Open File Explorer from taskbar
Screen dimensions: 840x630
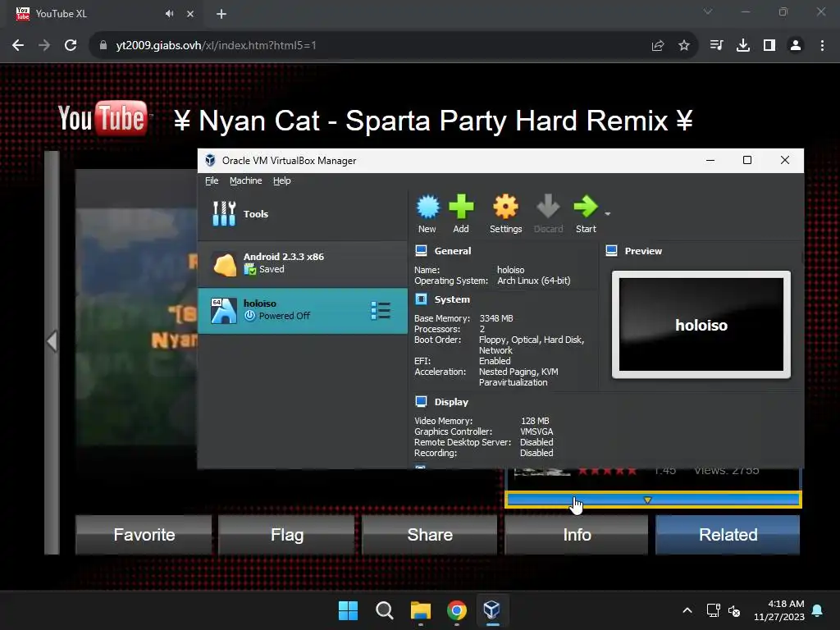[x=421, y=610]
